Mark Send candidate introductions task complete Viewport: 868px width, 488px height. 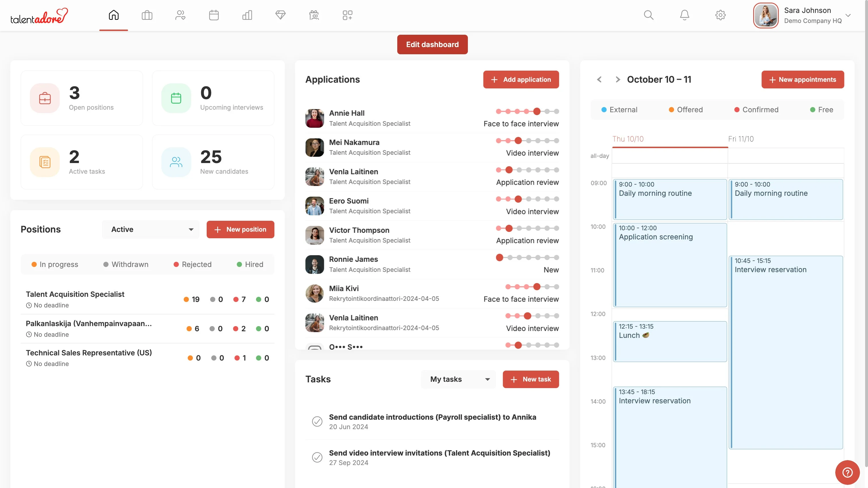317,421
